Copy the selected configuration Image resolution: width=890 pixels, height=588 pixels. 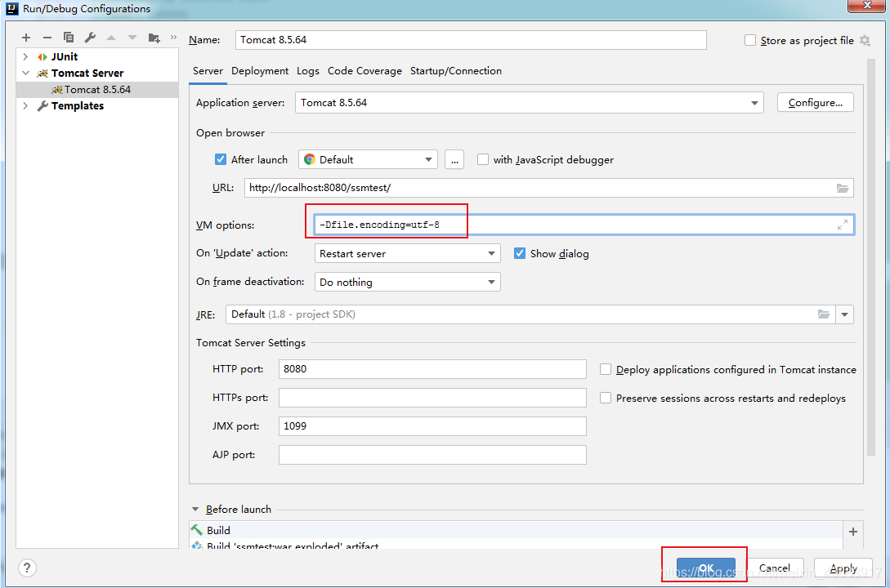(x=69, y=38)
